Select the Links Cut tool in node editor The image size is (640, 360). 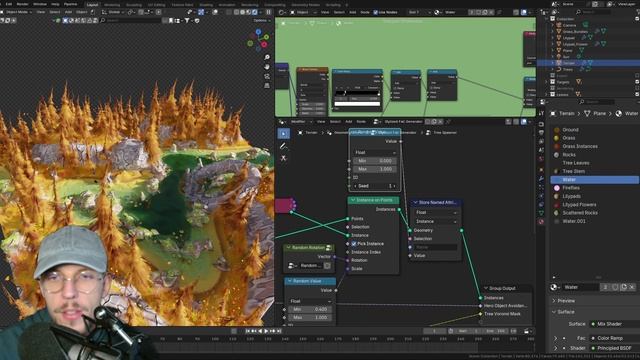tap(283, 158)
